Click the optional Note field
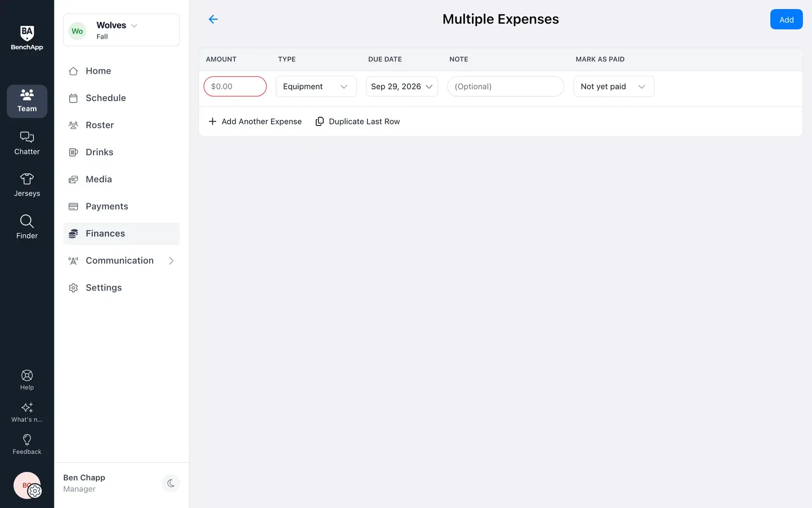Screen dimensions: 812x508 coord(505,86)
